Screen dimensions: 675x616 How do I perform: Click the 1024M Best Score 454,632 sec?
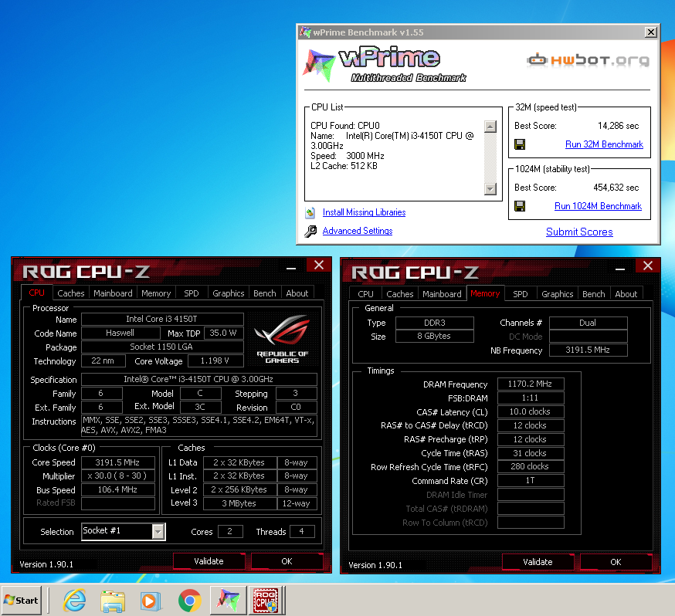(x=616, y=188)
